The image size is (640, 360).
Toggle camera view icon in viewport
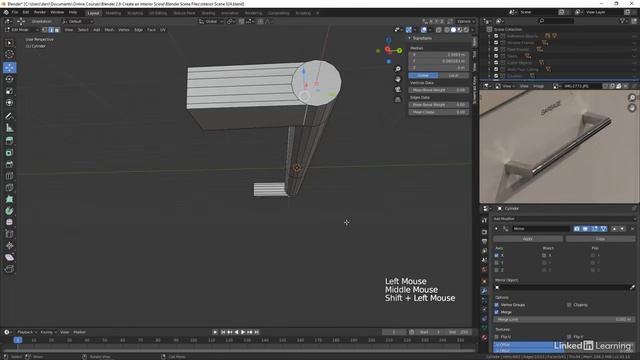398,89
